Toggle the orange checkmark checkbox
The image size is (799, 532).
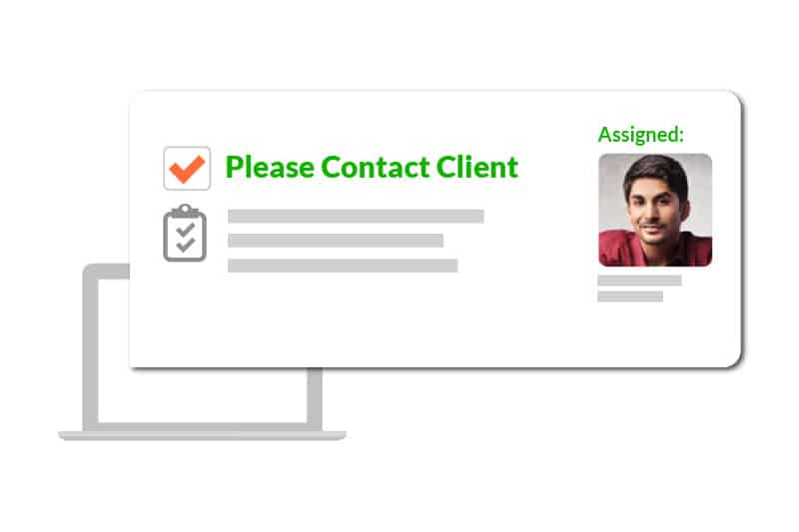pyautogui.click(x=187, y=169)
